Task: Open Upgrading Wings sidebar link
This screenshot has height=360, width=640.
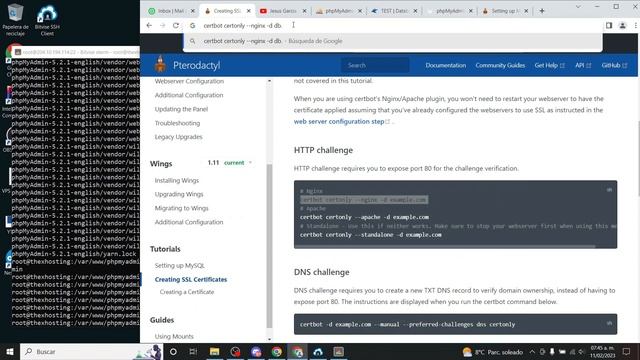Action: 179,194
